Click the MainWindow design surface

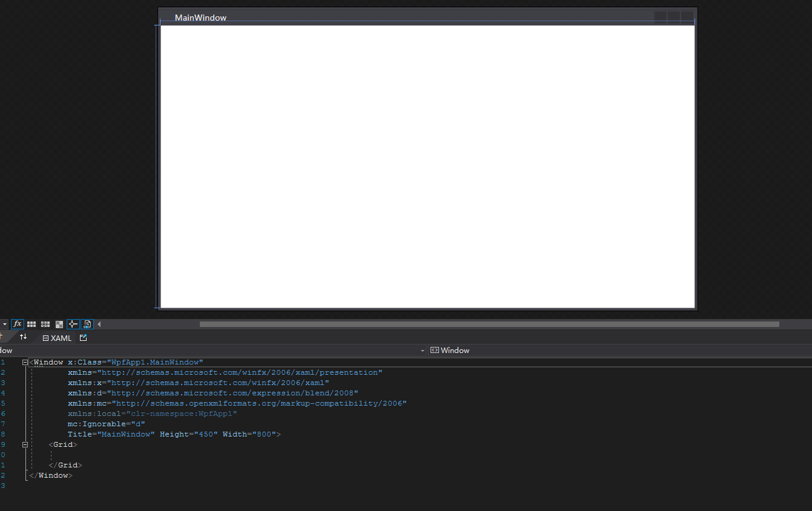click(427, 166)
